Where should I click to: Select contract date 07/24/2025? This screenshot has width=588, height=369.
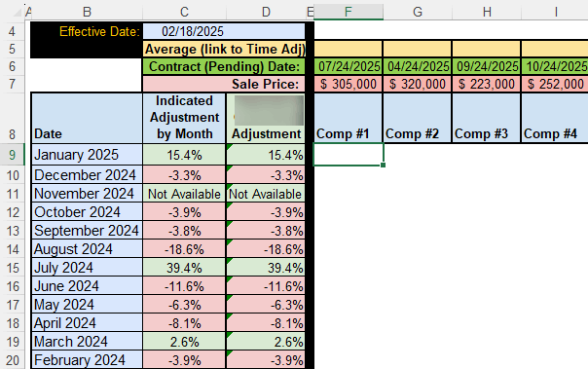pos(349,67)
